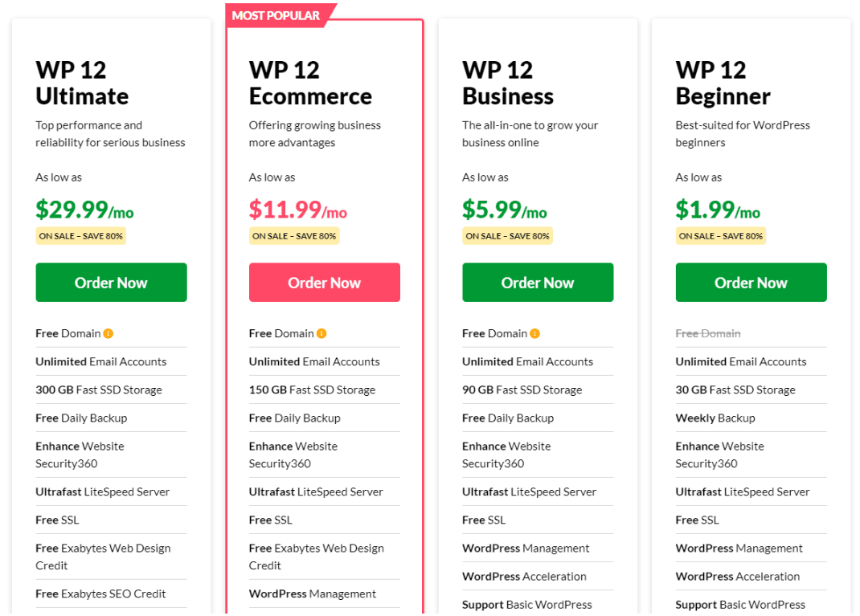Click Free Exabytes SEO Credit feature

[x=100, y=594]
